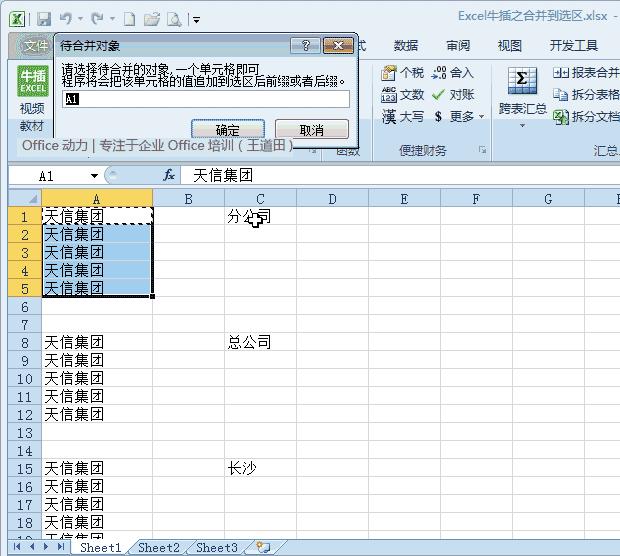Select column F header
This screenshot has height=556, width=620.
click(476, 199)
